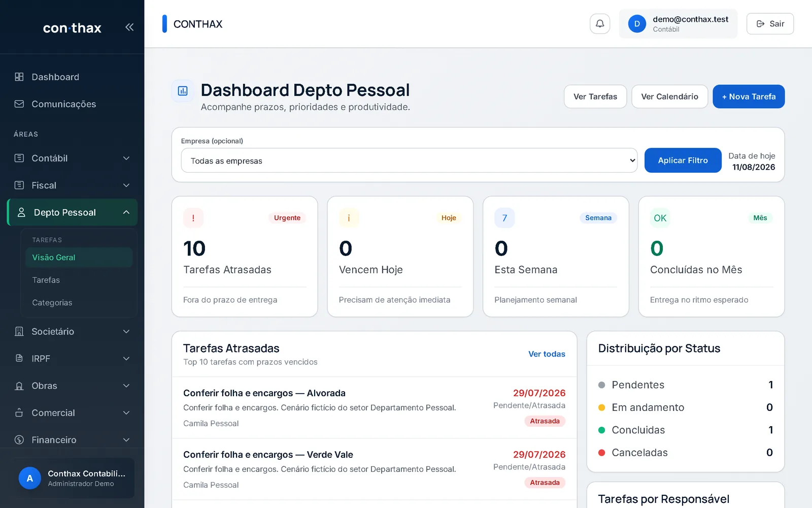Expand the Contábil section chevron
The height and width of the screenshot is (508, 812).
coord(126,158)
